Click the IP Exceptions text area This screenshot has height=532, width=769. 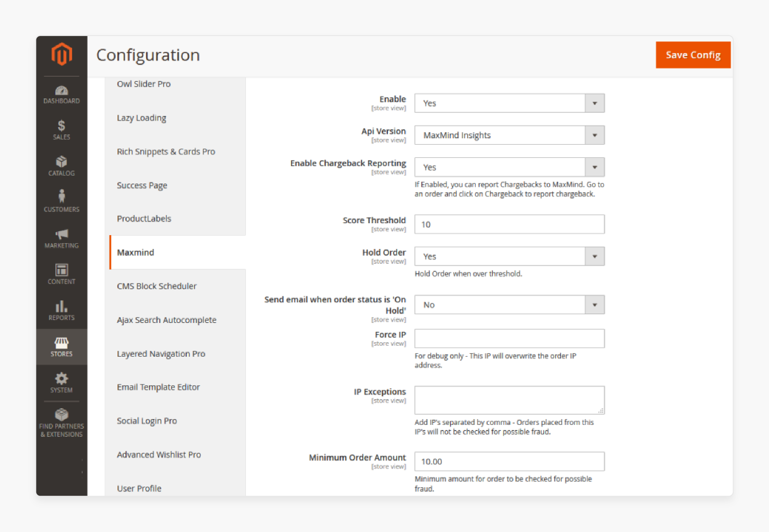click(x=510, y=400)
